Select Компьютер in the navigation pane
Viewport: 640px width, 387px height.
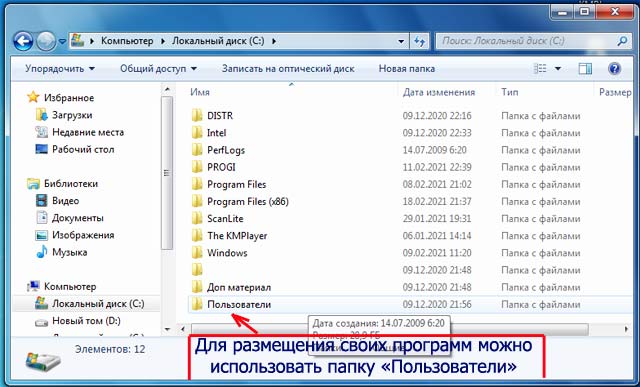click(x=70, y=286)
